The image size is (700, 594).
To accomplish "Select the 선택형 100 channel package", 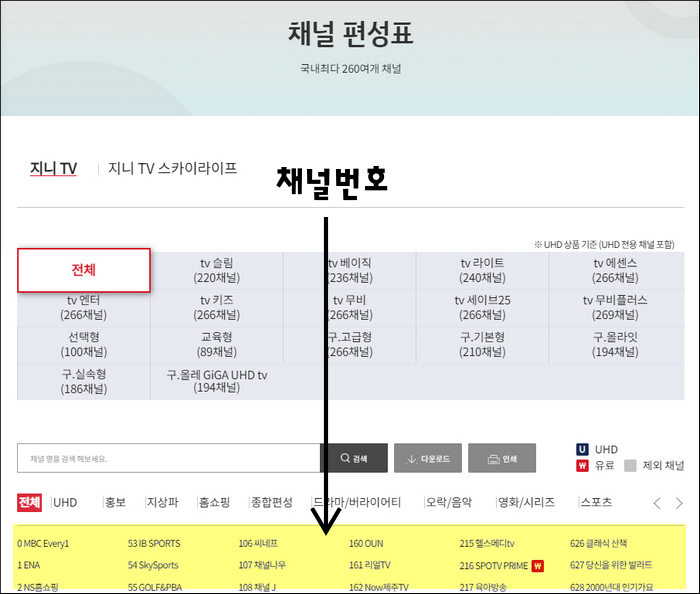I will 83,344.
